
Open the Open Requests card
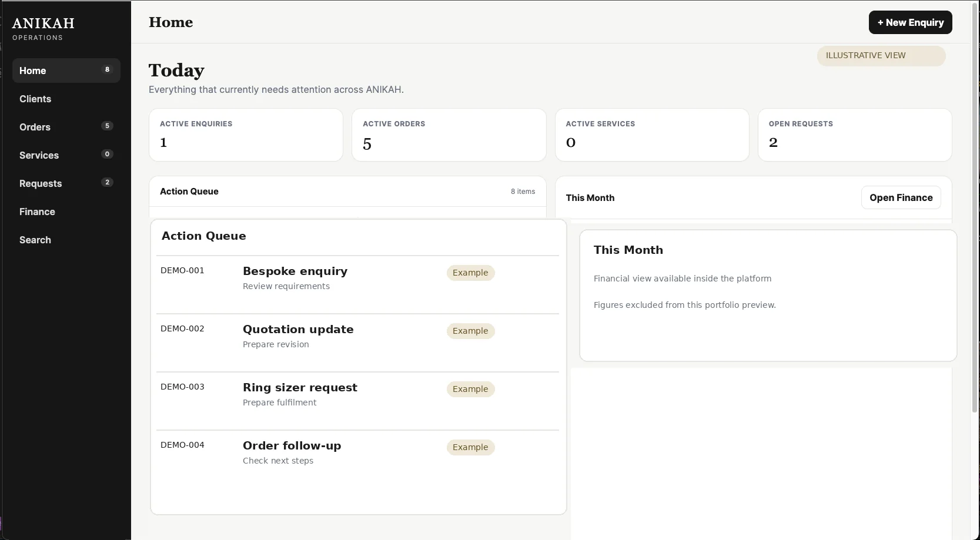(x=855, y=135)
